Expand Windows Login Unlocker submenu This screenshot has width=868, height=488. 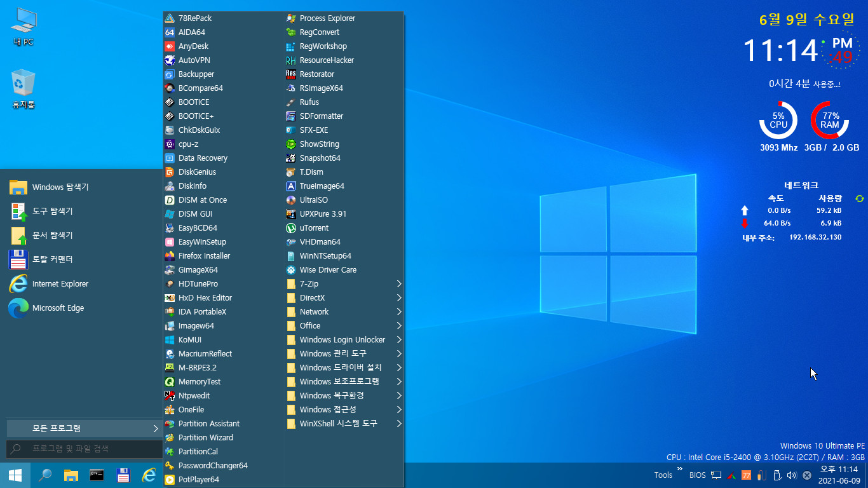(344, 340)
